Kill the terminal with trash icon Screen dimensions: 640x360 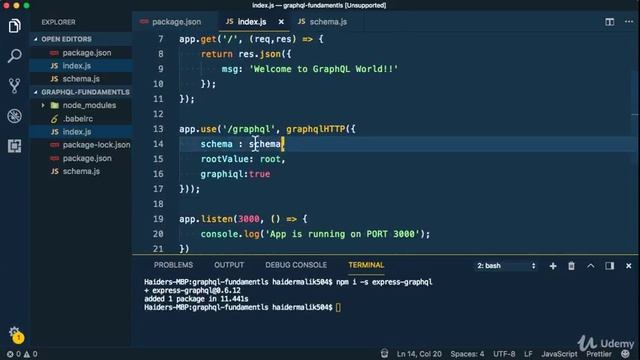point(571,266)
